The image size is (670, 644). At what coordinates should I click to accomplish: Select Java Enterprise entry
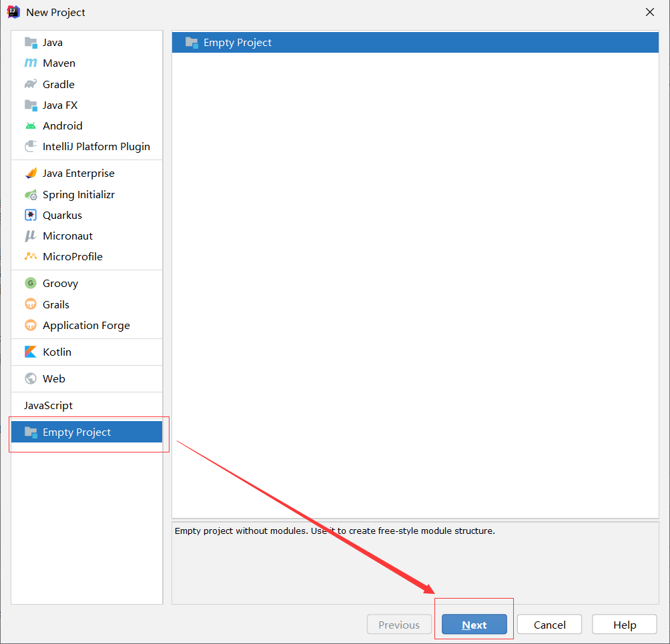(87, 173)
